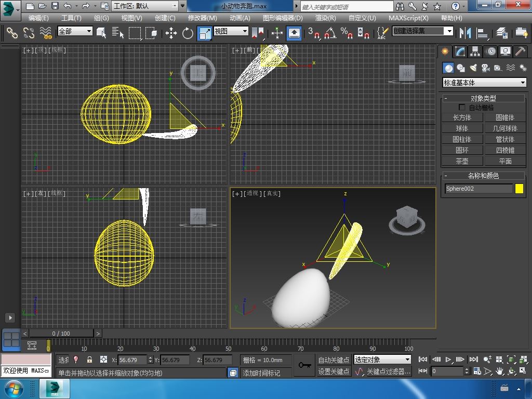
Task: Open the 标准基本体 dropdown
Action: click(484, 83)
